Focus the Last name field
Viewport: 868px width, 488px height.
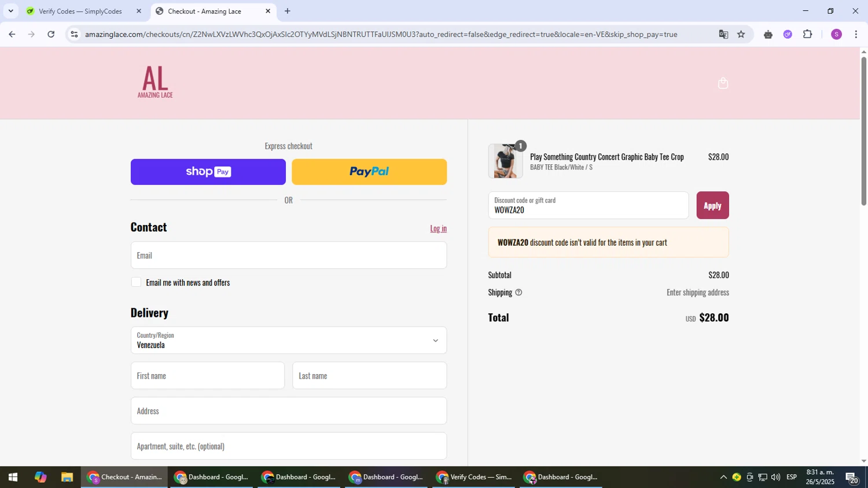tap(369, 376)
